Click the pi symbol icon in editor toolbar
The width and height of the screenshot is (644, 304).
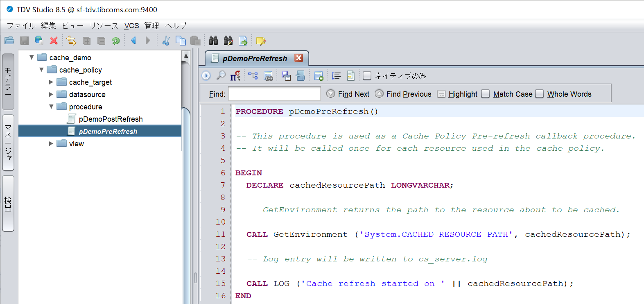[235, 75]
